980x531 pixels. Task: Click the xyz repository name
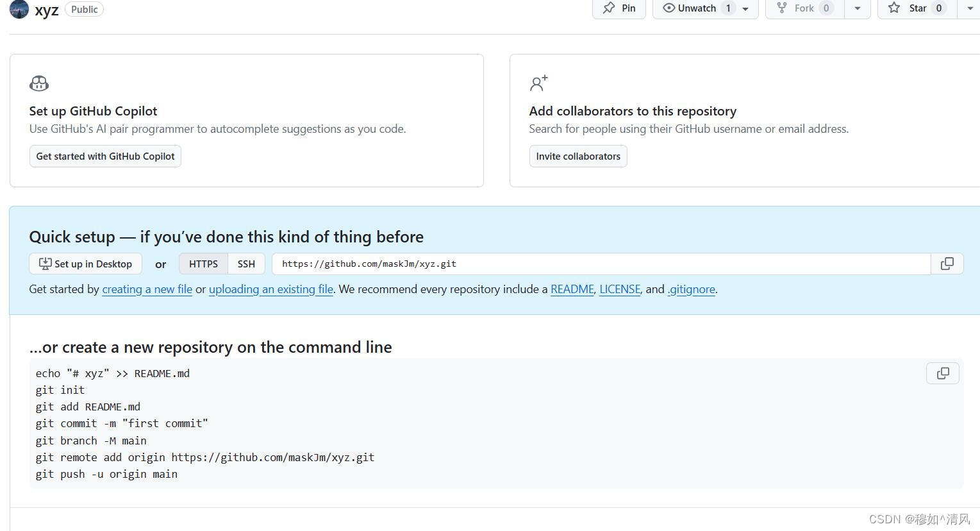point(47,10)
